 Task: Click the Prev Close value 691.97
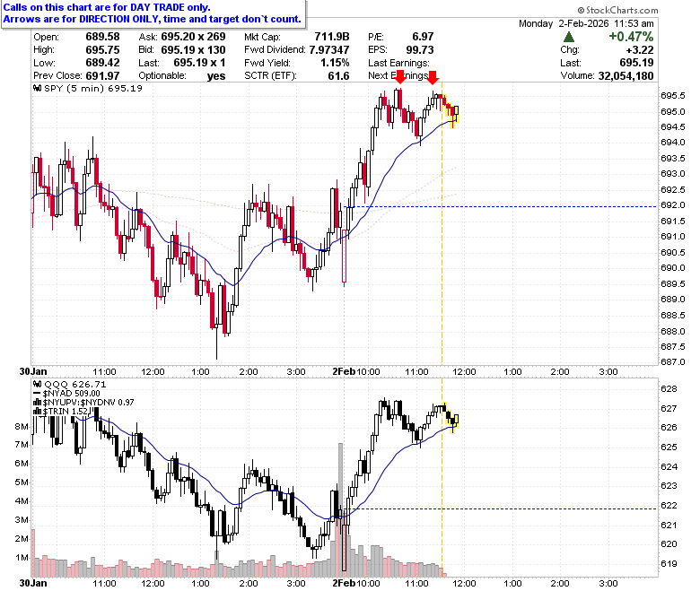pyautogui.click(x=102, y=75)
